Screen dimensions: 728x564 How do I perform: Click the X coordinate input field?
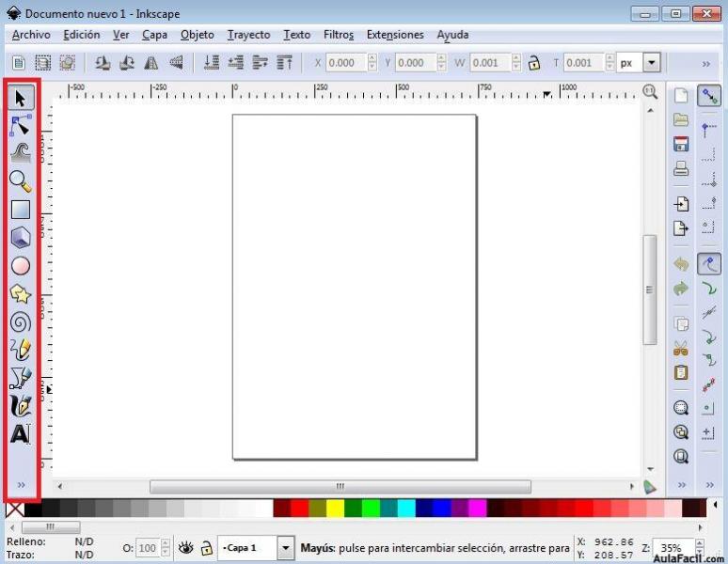point(345,63)
